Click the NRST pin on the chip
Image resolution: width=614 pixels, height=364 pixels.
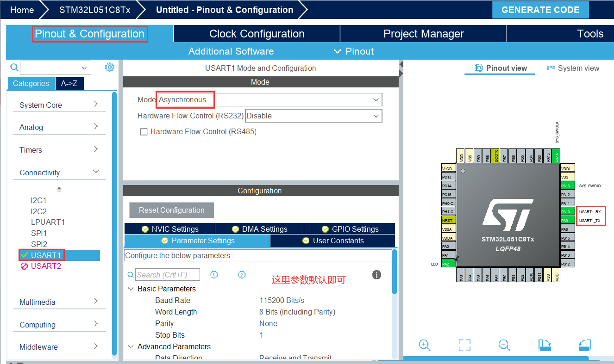point(448,221)
